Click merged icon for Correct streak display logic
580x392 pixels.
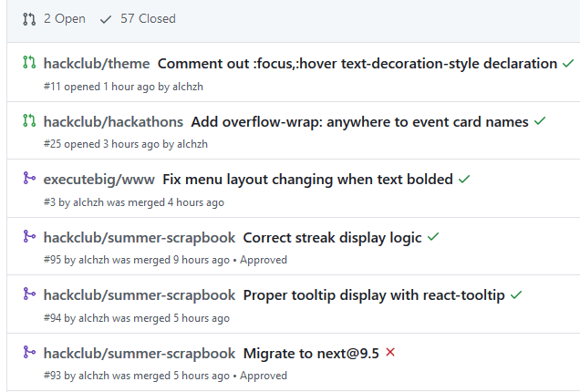click(x=29, y=236)
